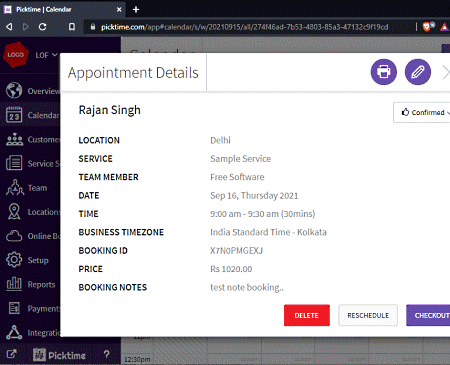
Task: Click the 12:30pm calendar time row
Action: [137, 359]
